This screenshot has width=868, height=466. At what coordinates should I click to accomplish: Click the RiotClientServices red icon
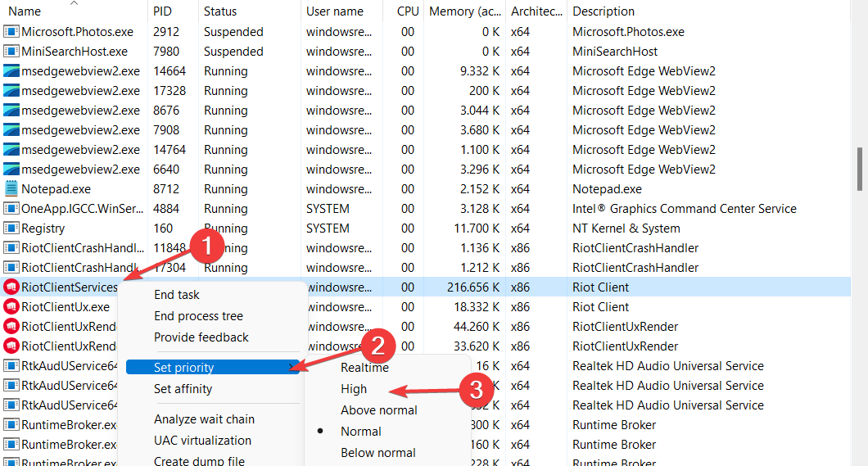click(x=11, y=287)
